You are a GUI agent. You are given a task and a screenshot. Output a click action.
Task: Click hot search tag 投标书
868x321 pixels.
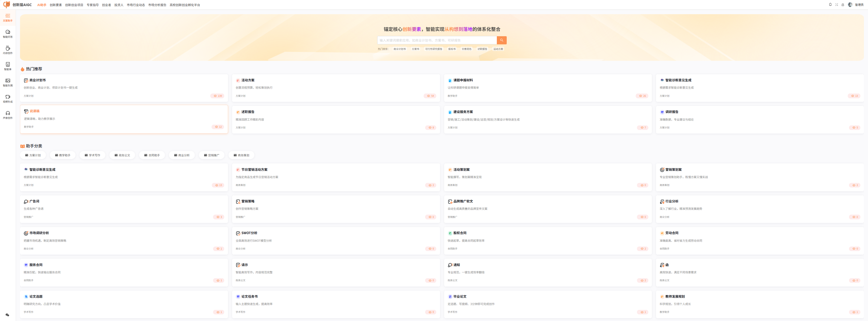coord(452,49)
